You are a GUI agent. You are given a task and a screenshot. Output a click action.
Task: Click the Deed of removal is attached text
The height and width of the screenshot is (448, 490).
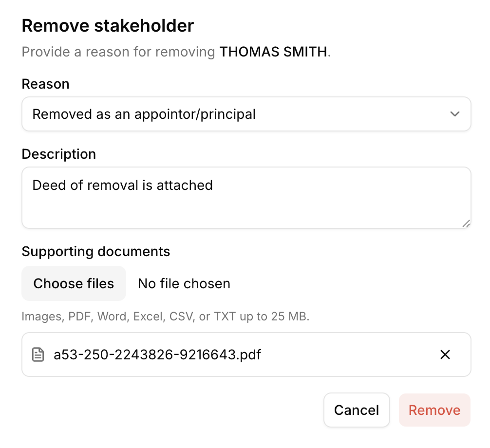click(123, 185)
